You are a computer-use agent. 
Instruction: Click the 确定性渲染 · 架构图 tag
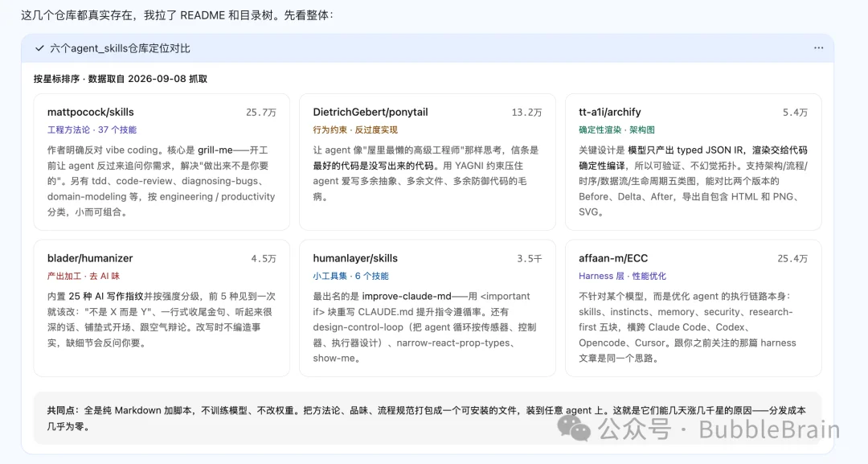(616, 129)
